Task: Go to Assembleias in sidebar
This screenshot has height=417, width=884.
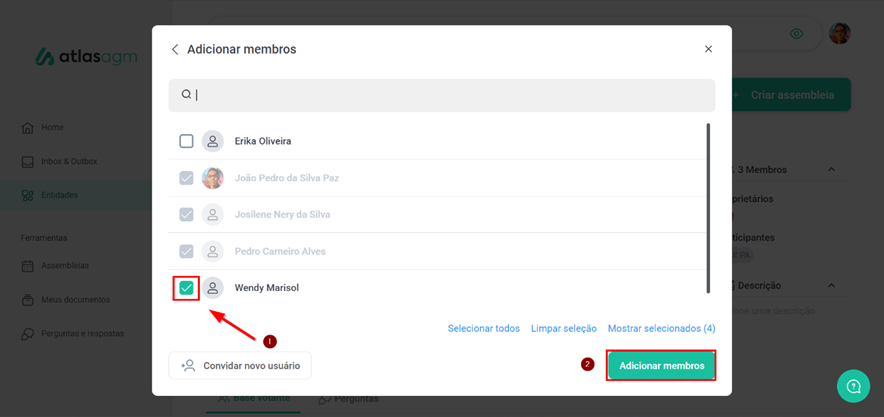Action: tap(64, 265)
